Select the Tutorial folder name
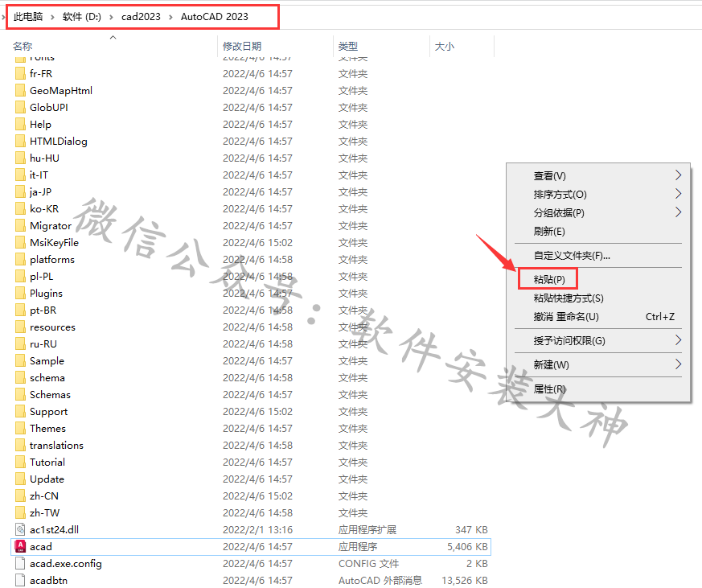Screen dimensions: 702x588 tap(47, 463)
